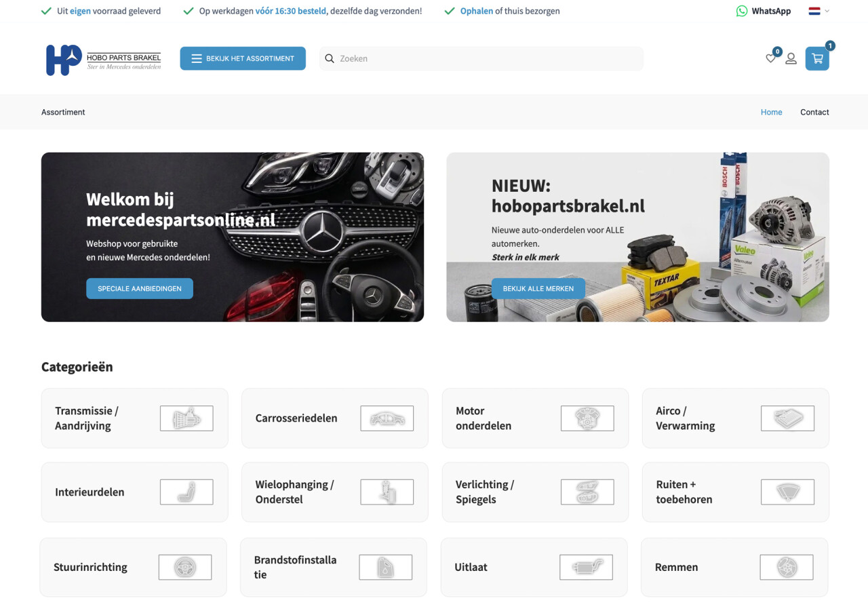Screen dimensions: 868x613
Task: Open the Contact menu item
Action: (x=814, y=112)
